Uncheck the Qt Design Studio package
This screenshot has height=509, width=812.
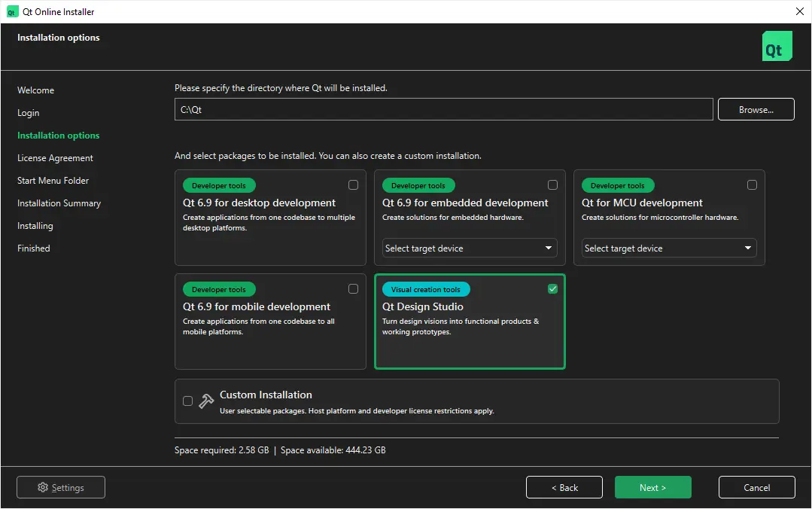552,288
